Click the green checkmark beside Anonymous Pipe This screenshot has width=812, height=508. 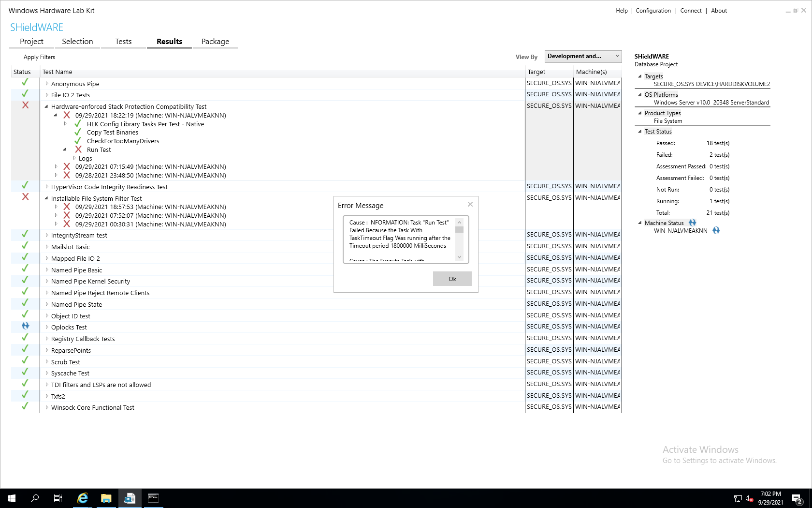point(25,82)
